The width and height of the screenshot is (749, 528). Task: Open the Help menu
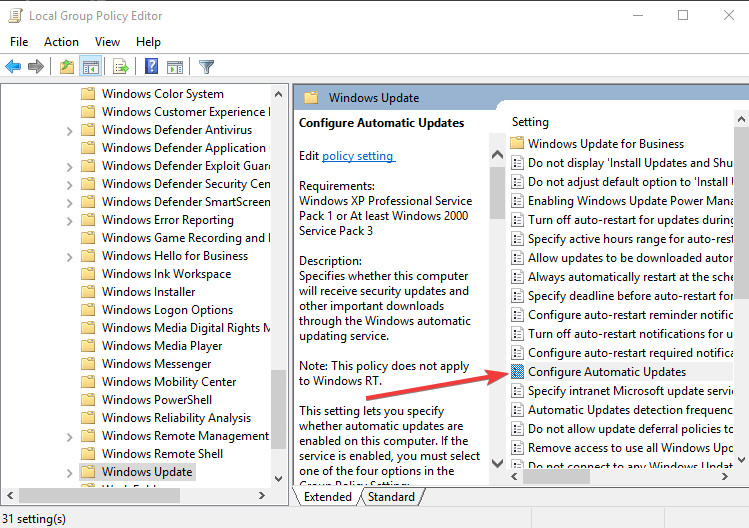[x=148, y=42]
